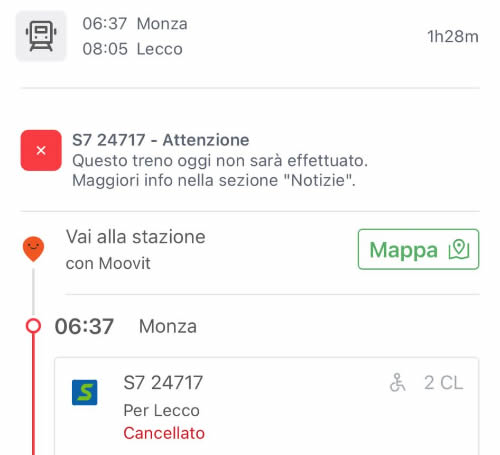The image size is (500, 455).
Task: Open the S7 24717 train details card
Action: coord(266,406)
